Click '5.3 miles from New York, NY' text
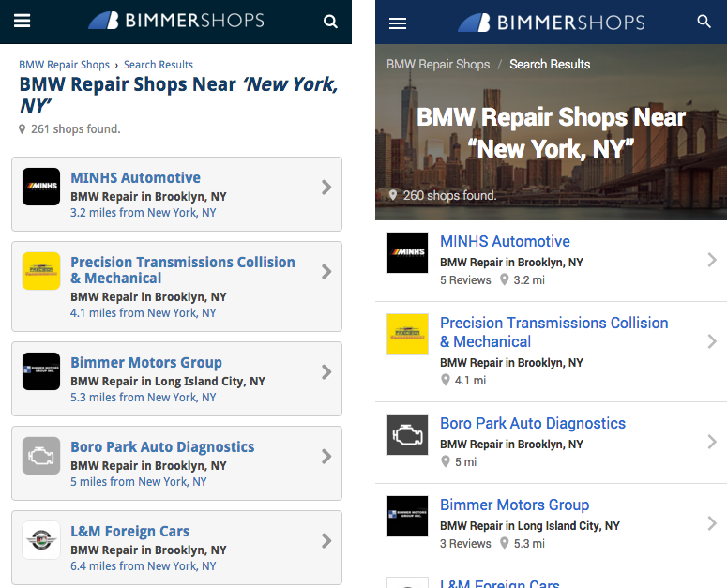Screen dimensions: 727x588 pyautogui.click(x=144, y=397)
